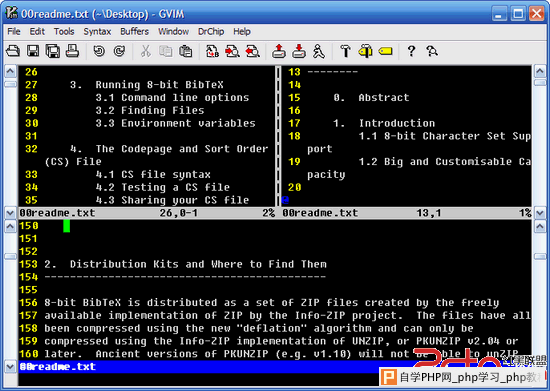Redo the last undone change
Image resolution: width=550 pixels, height=391 pixels.
(119, 51)
